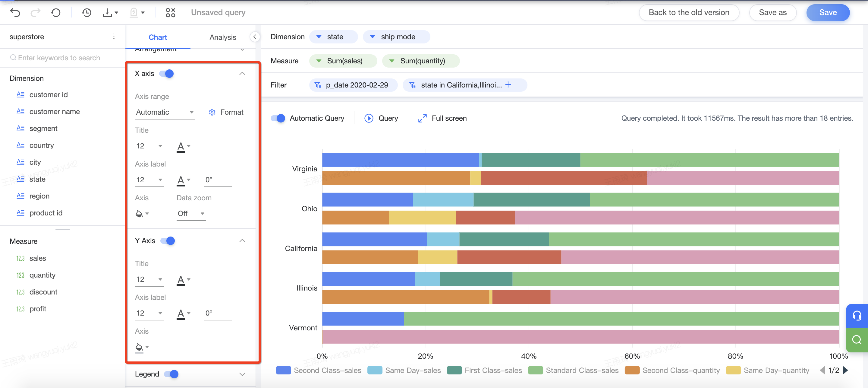Click the keyword search field
Screen dimensions: 868x388
tap(63, 58)
